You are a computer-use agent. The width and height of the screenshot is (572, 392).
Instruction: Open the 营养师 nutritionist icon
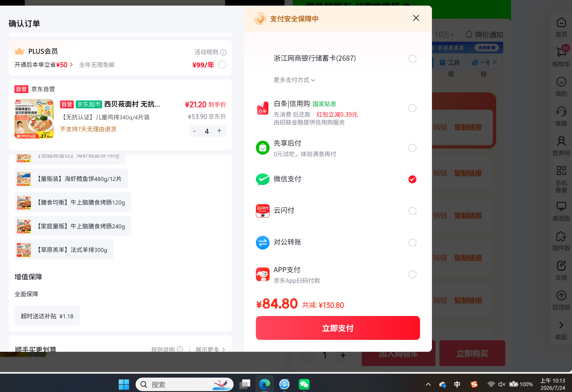pos(561,141)
